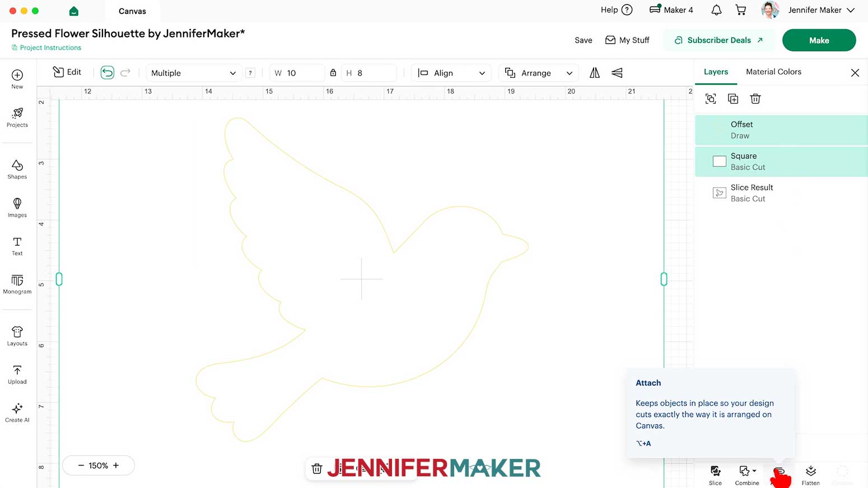Close the Layers panel
This screenshot has width=868, height=488.
point(855,73)
